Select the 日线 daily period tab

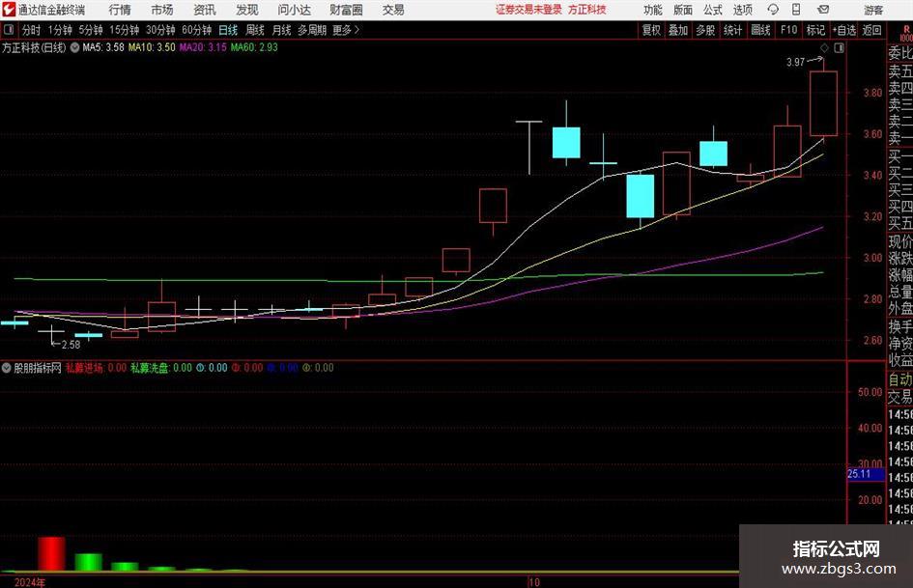[228, 30]
